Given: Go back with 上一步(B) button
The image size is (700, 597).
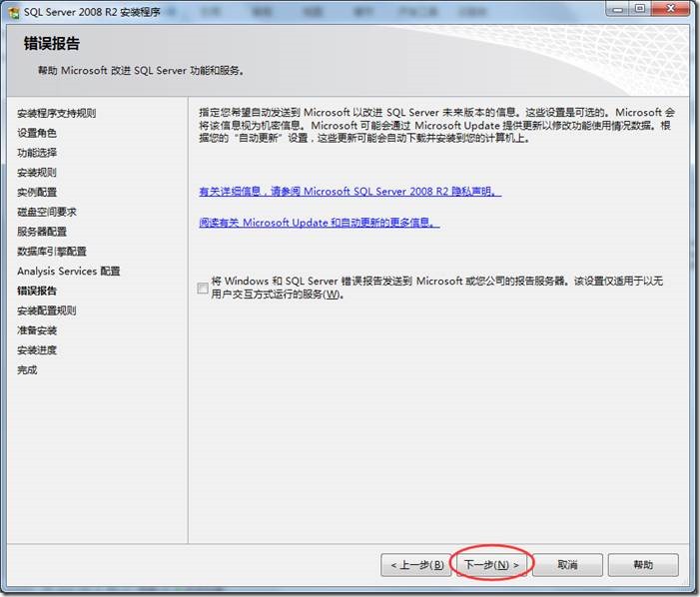Looking at the screenshot, I should 416,565.
